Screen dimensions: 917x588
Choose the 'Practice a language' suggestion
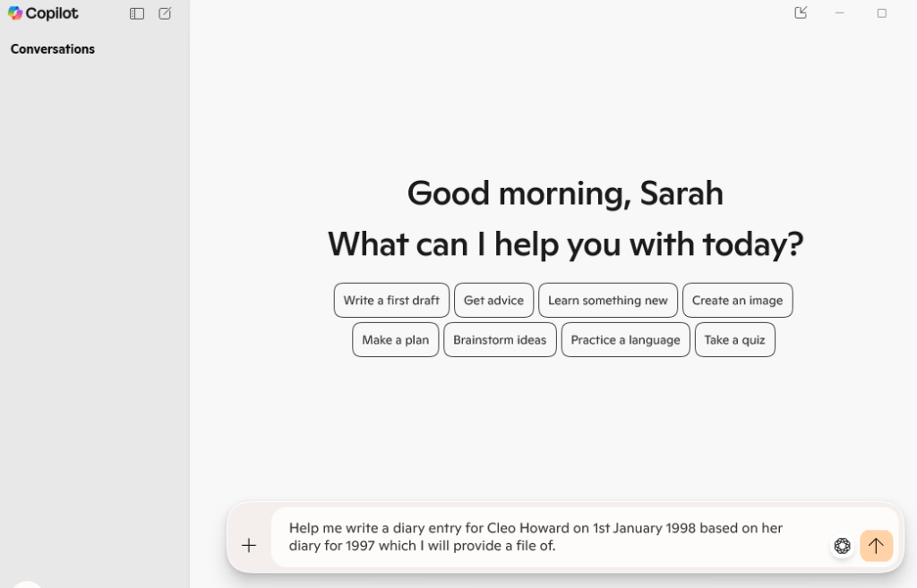[x=625, y=340]
